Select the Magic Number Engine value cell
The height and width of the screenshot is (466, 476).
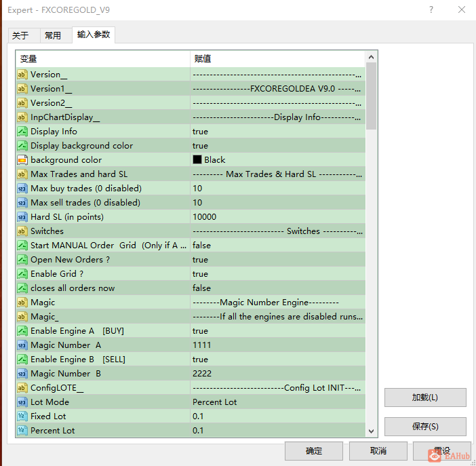click(x=278, y=303)
